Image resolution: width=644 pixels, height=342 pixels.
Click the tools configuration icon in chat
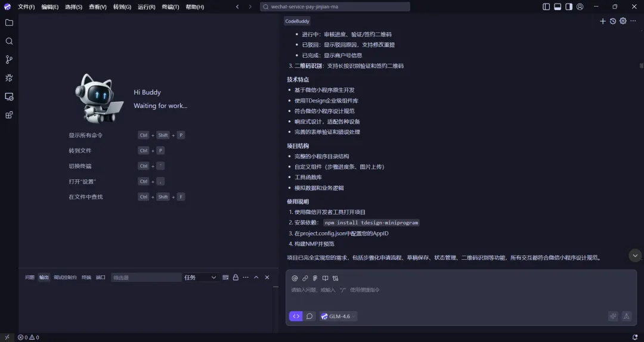[335, 278]
